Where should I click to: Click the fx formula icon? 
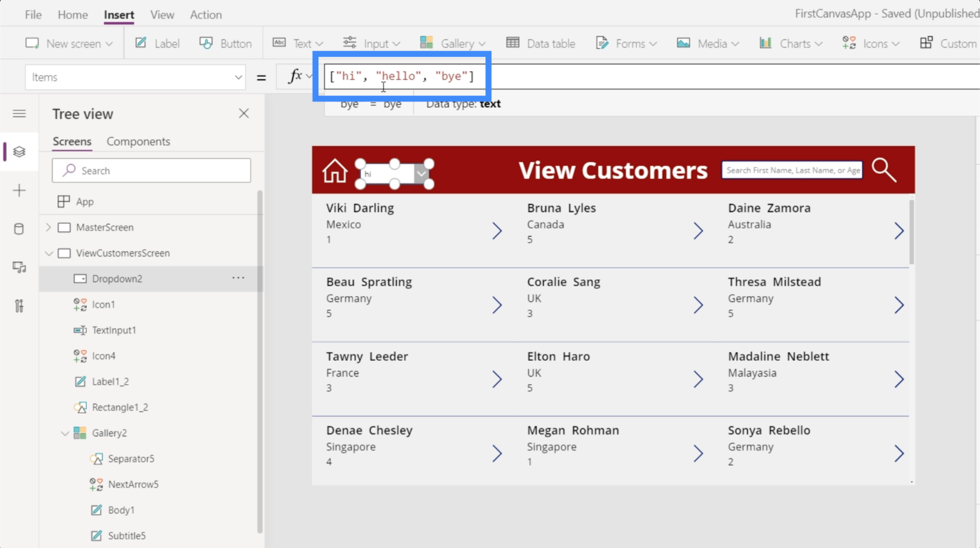pyautogui.click(x=295, y=76)
